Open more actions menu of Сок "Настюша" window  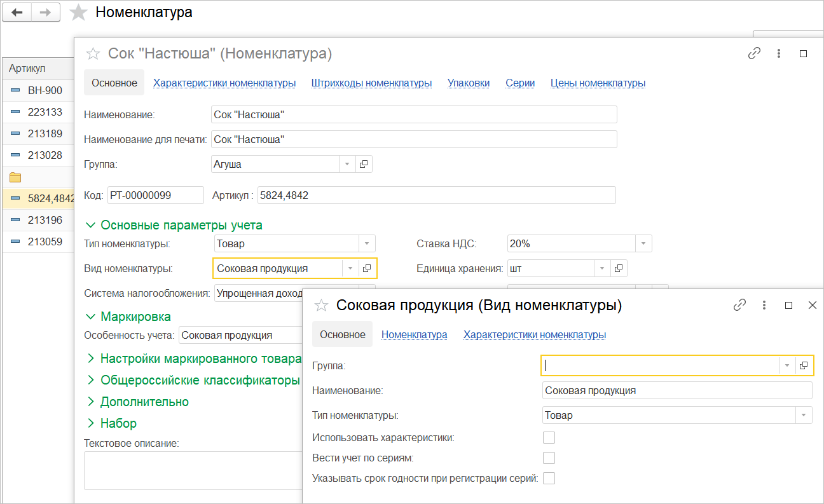click(779, 54)
